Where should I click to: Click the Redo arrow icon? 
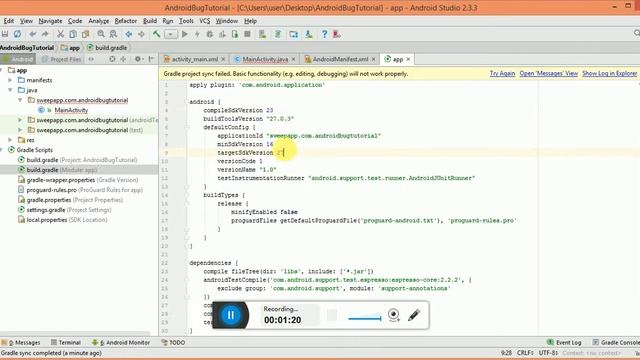click(45, 34)
